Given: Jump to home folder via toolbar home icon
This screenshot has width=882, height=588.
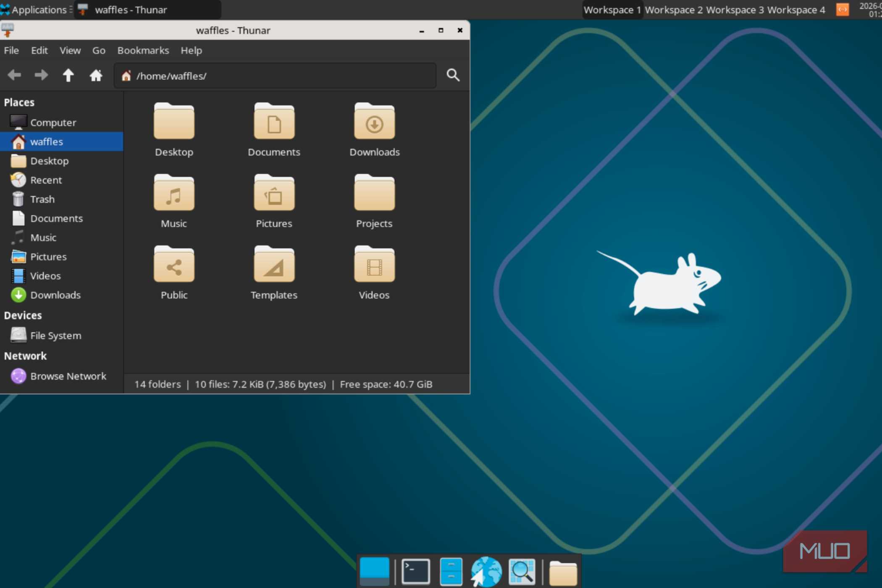Looking at the screenshot, I should coord(96,75).
